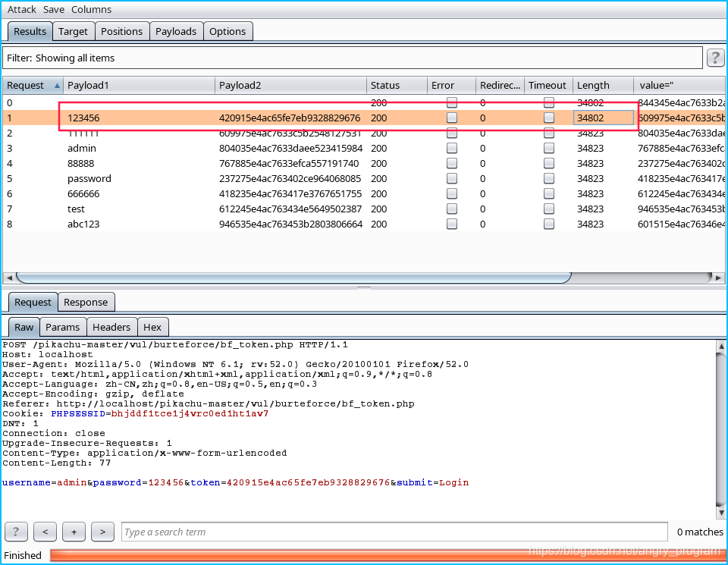Viewport: 728px width, 565px height.
Task: Toggle Error checkbox in request 1 row
Action: (452, 118)
